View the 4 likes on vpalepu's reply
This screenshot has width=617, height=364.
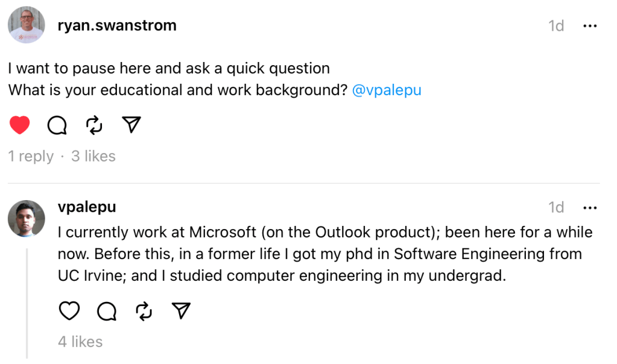80,342
